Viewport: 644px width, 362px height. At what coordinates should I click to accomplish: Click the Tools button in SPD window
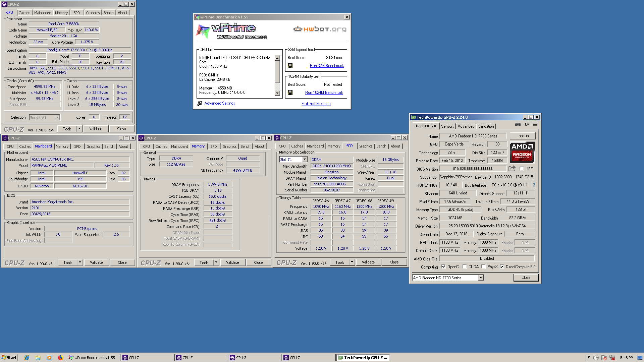click(x=339, y=262)
